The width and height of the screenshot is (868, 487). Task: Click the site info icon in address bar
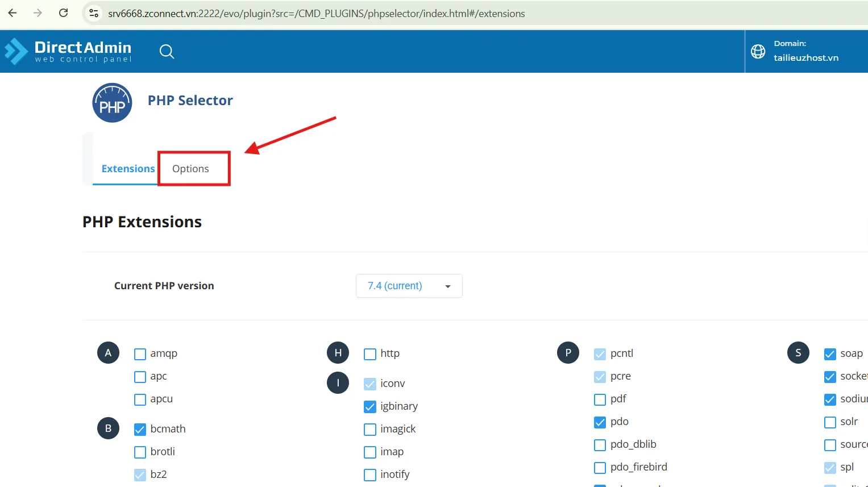click(x=94, y=13)
